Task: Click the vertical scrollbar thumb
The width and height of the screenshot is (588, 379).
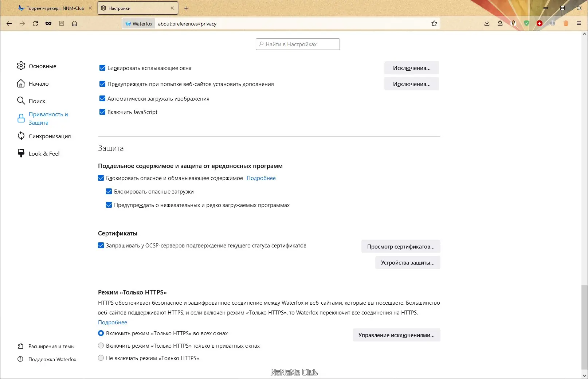Action: coord(584,327)
